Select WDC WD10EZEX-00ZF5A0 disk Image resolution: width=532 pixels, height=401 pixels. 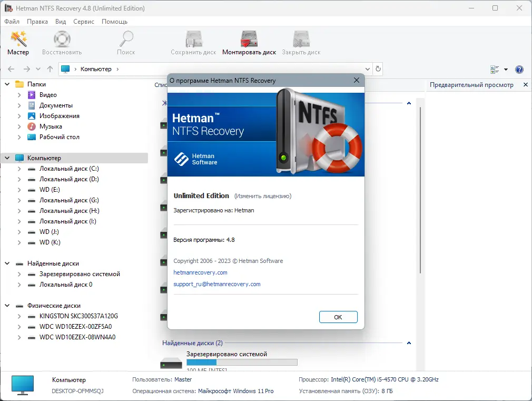(x=75, y=327)
